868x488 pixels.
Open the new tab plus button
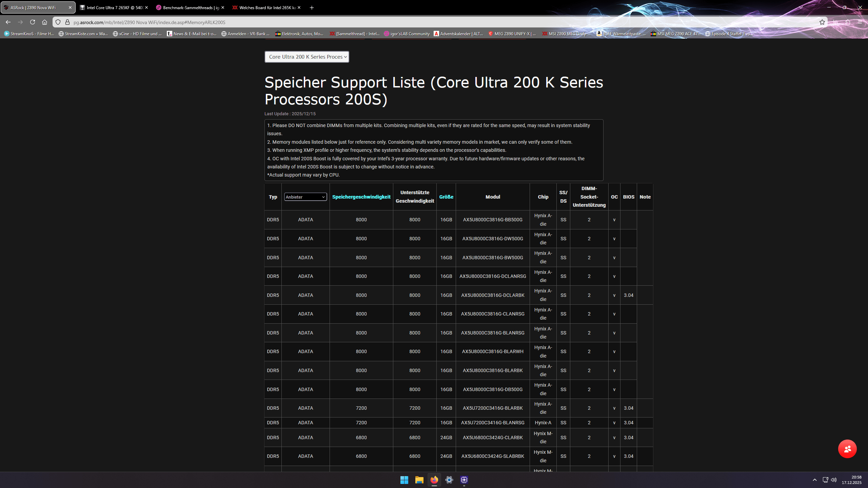pos(312,7)
